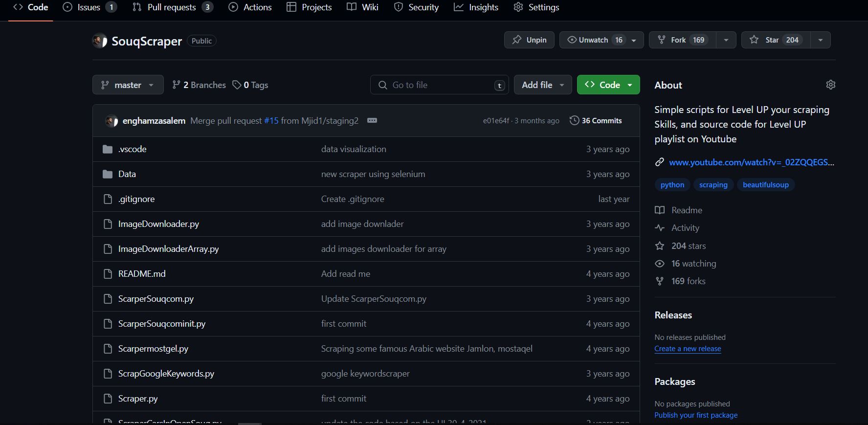Image resolution: width=868 pixels, height=425 pixels.
Task: Open ScrapGoogleKeywords.py file
Action: click(166, 374)
